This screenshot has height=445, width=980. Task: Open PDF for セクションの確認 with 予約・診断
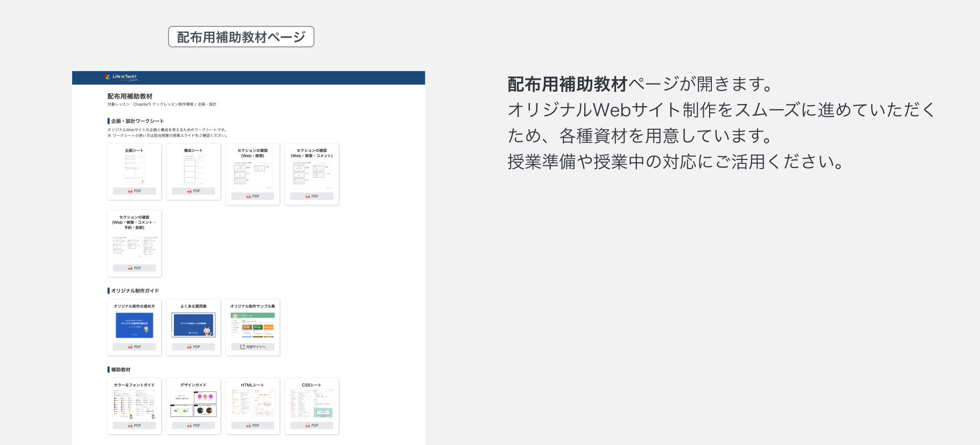(x=134, y=268)
